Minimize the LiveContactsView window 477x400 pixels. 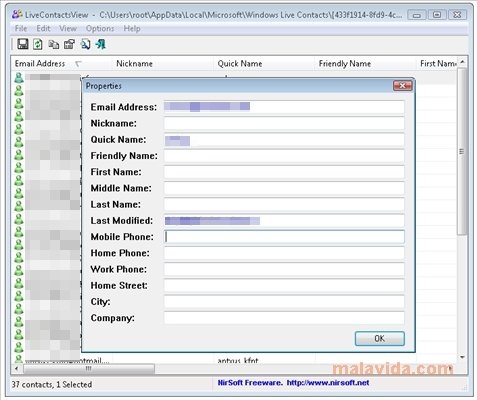click(x=417, y=15)
